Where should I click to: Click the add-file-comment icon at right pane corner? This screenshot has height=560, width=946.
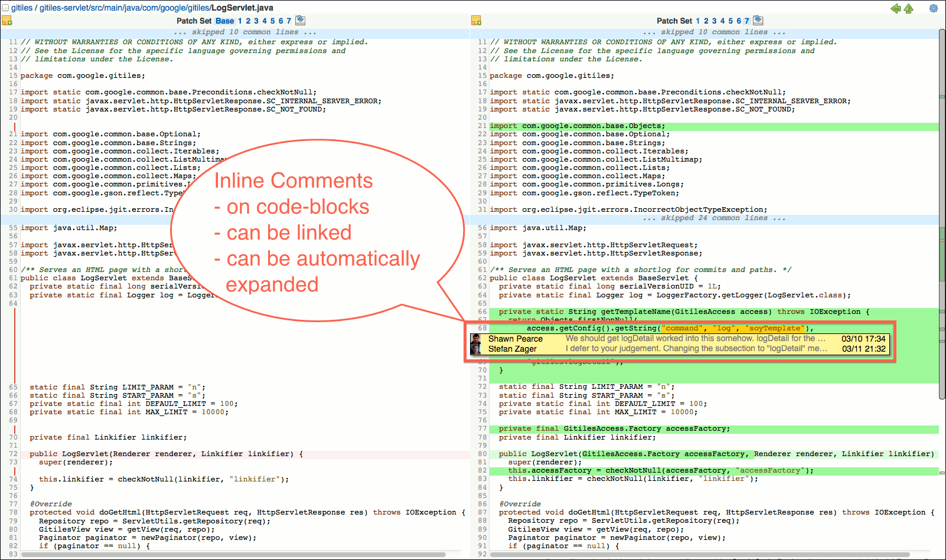[x=477, y=20]
